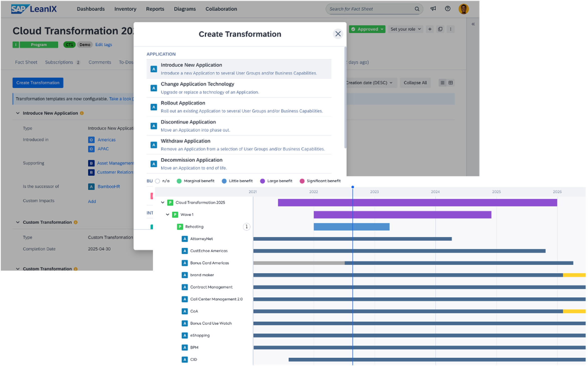The image size is (588, 366).
Task: Click the search magnifier icon
Action: pos(417,9)
